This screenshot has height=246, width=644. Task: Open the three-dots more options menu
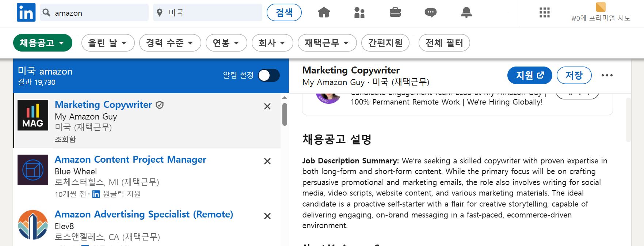point(607,75)
